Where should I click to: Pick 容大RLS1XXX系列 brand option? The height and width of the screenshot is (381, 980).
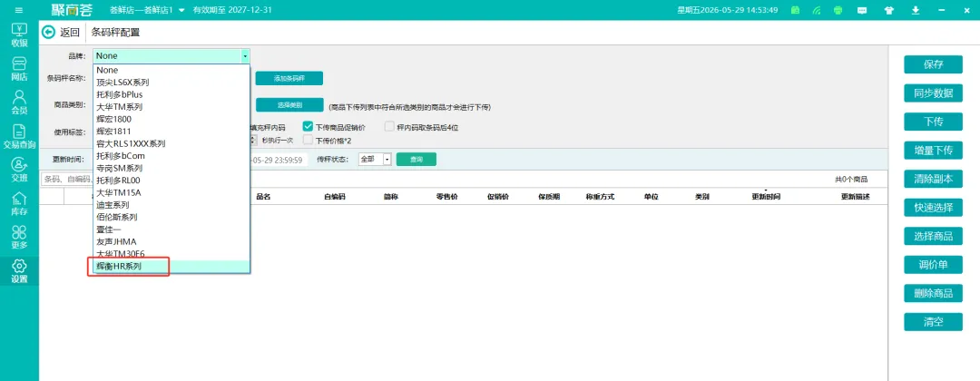coord(171,143)
